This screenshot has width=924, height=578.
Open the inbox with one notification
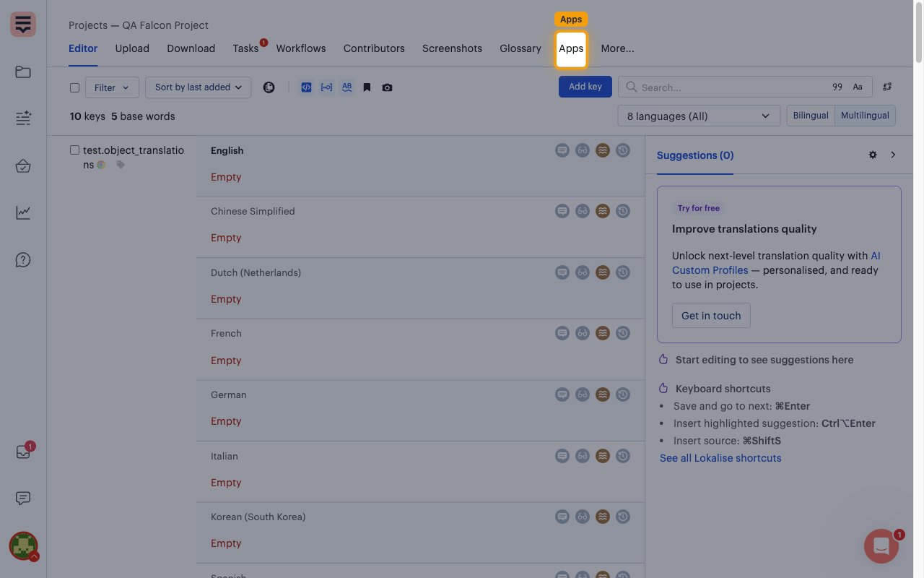23,452
